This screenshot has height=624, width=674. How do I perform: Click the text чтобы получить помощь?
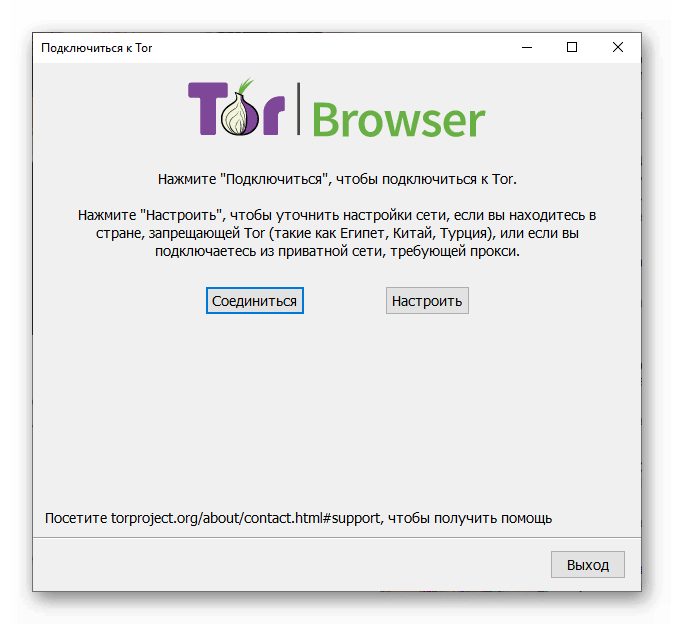coord(470,518)
